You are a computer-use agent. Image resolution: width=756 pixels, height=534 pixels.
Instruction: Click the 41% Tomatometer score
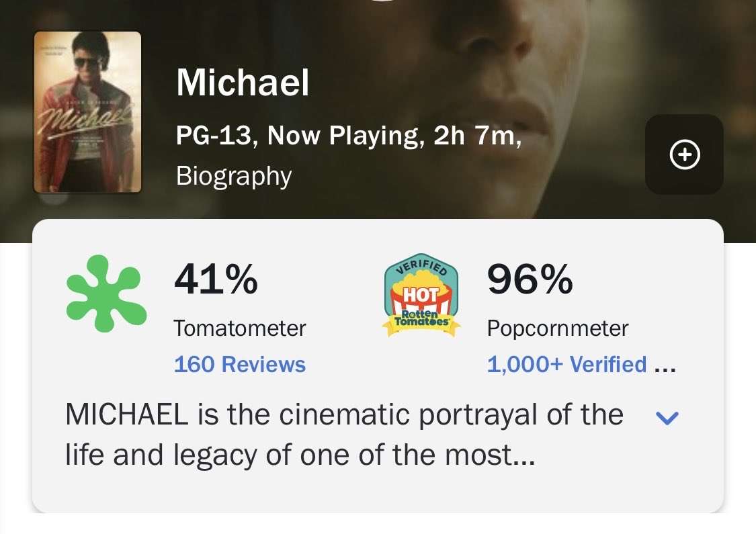[x=216, y=281]
